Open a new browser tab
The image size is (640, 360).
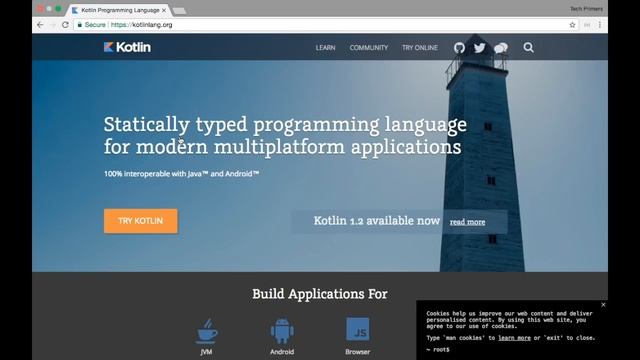point(179,11)
